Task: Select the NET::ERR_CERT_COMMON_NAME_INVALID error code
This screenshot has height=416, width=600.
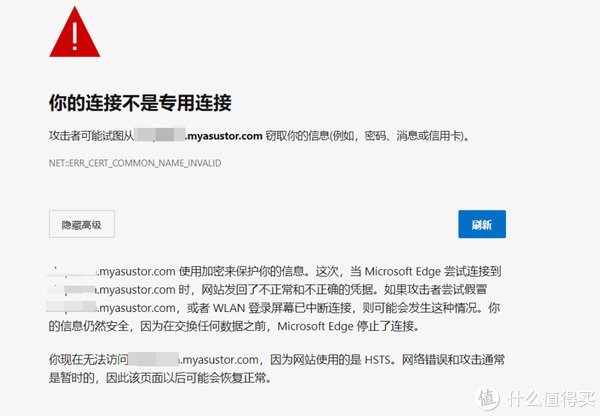Action: coord(135,163)
